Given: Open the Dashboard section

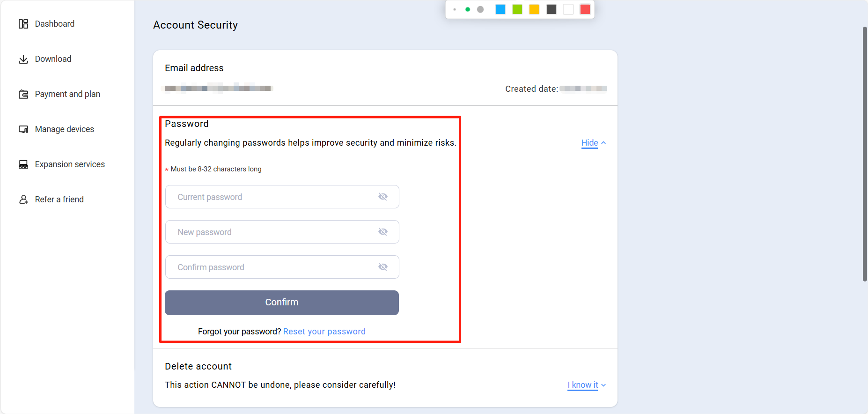Looking at the screenshot, I should 54,23.
